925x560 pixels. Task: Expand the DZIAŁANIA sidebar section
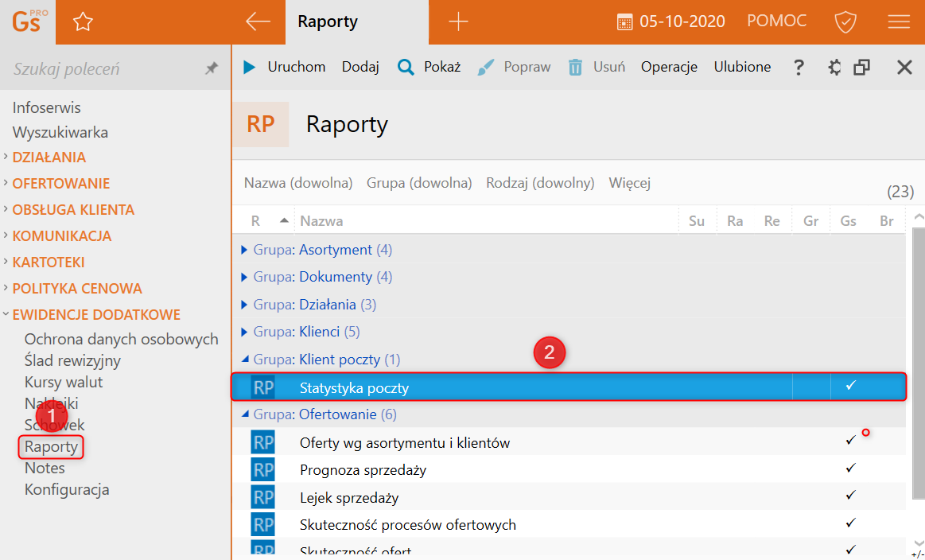pyautogui.click(x=6, y=157)
